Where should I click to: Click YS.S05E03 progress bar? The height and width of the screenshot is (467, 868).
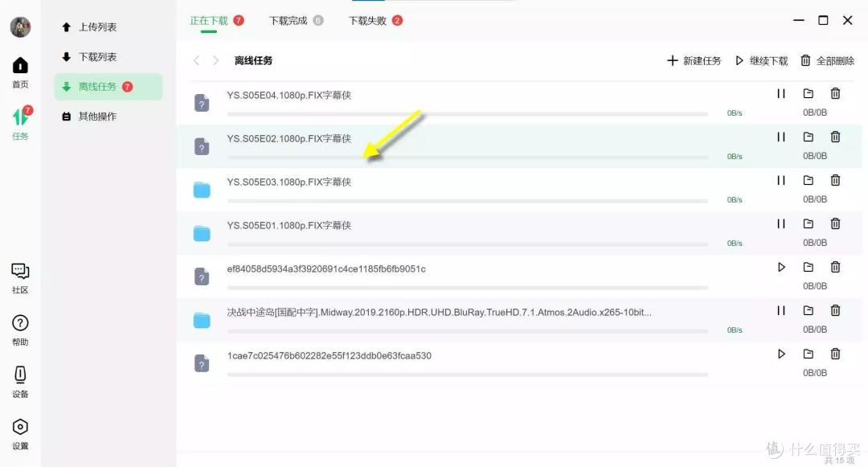[x=468, y=201]
